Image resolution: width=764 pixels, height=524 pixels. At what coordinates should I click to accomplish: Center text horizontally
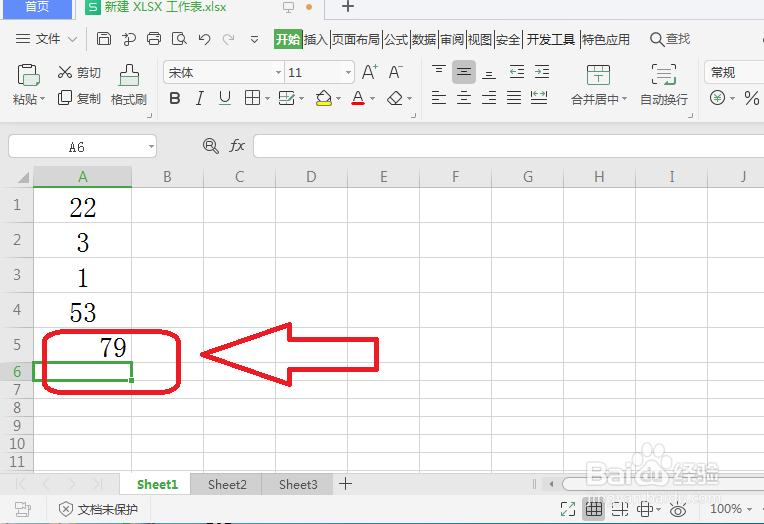(x=464, y=98)
